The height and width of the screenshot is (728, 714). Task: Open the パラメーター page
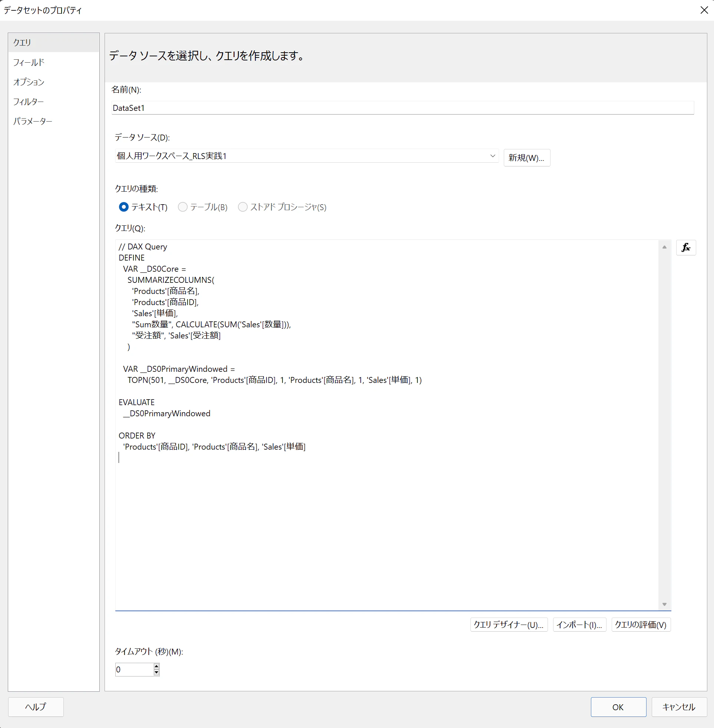pyautogui.click(x=33, y=121)
